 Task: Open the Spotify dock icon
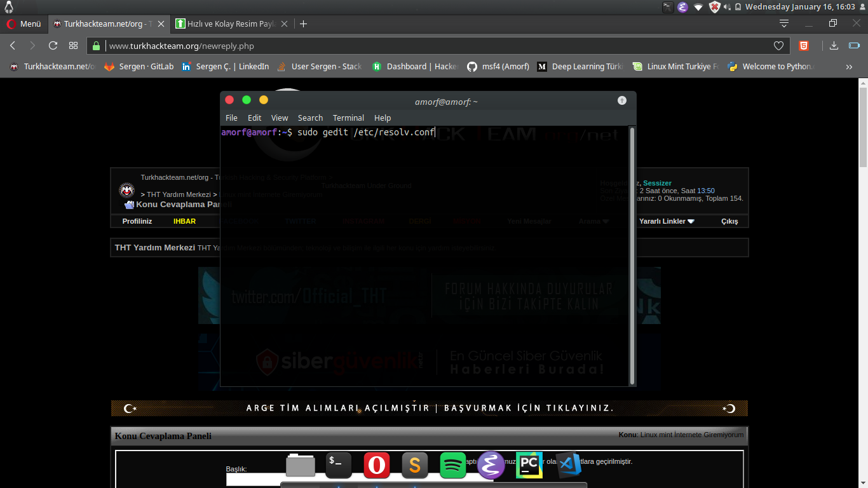[x=453, y=466]
